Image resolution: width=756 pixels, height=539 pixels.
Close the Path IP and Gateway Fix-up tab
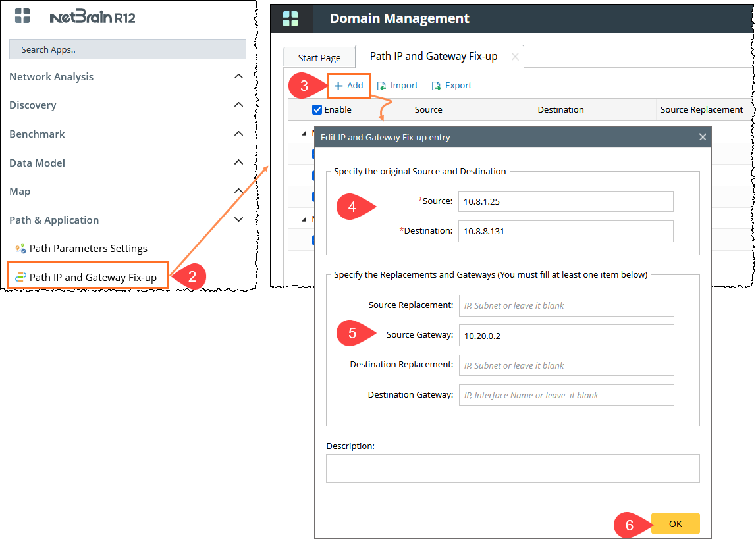tap(515, 57)
